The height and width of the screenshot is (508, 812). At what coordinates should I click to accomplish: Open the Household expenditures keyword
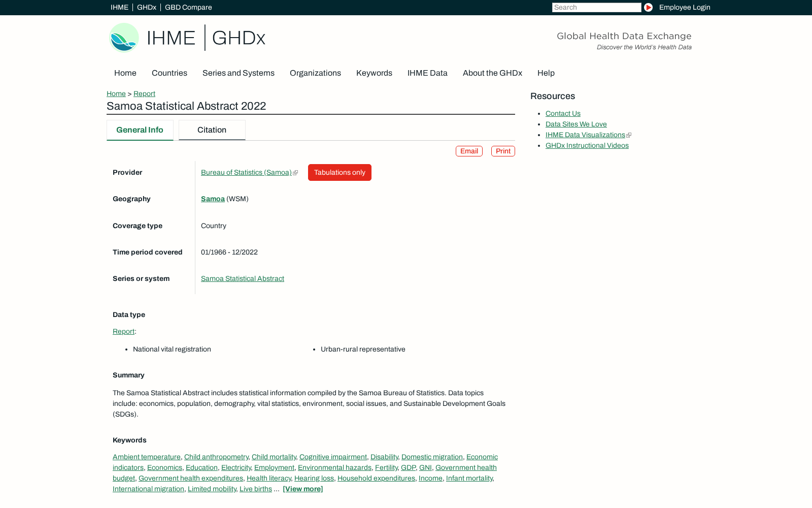point(376,479)
